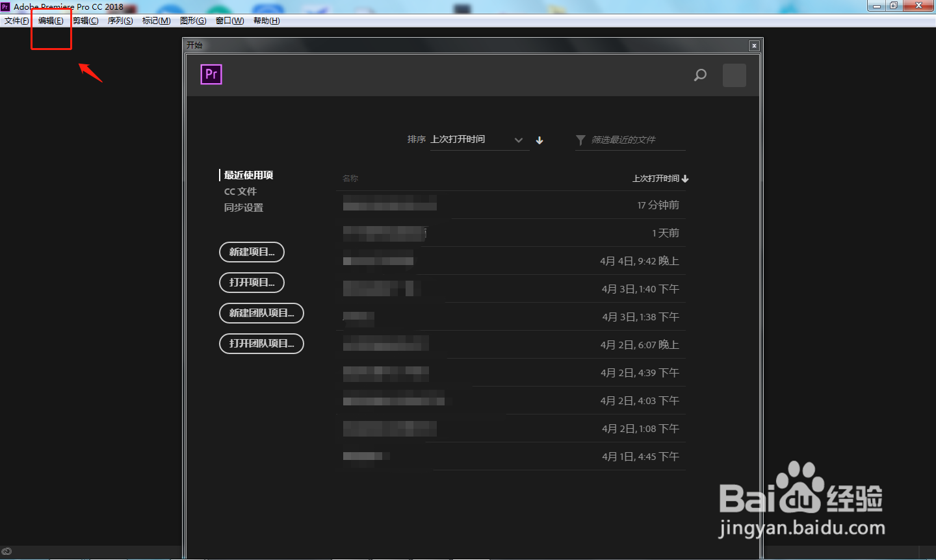Minimize the Premiere Pro window

point(876,6)
